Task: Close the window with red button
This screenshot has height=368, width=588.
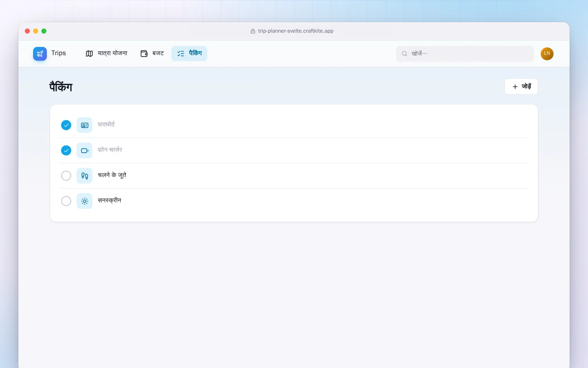Action: [x=28, y=31]
